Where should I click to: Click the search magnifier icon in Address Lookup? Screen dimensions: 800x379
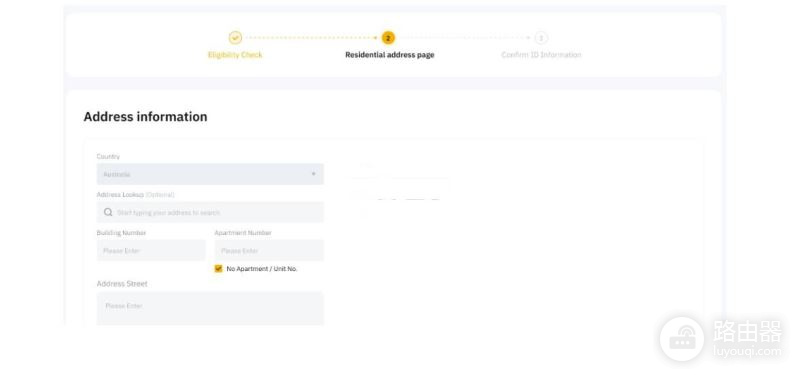(x=108, y=212)
